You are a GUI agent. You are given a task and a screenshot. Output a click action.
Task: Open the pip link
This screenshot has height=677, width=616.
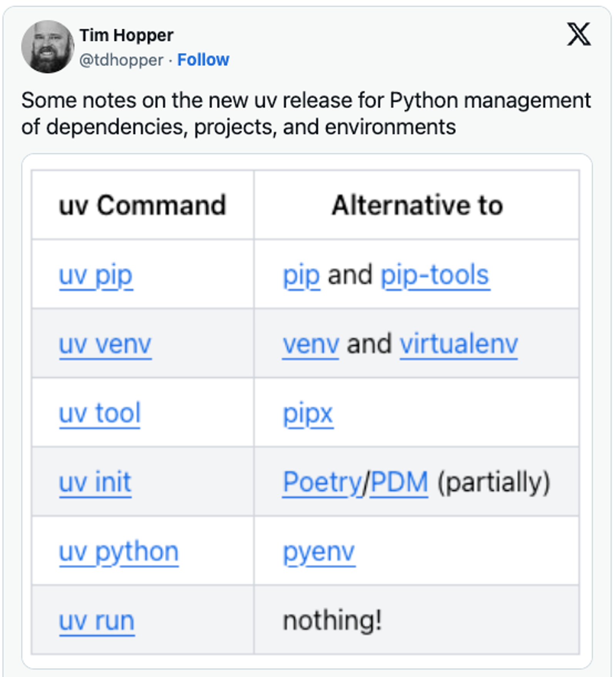(301, 275)
